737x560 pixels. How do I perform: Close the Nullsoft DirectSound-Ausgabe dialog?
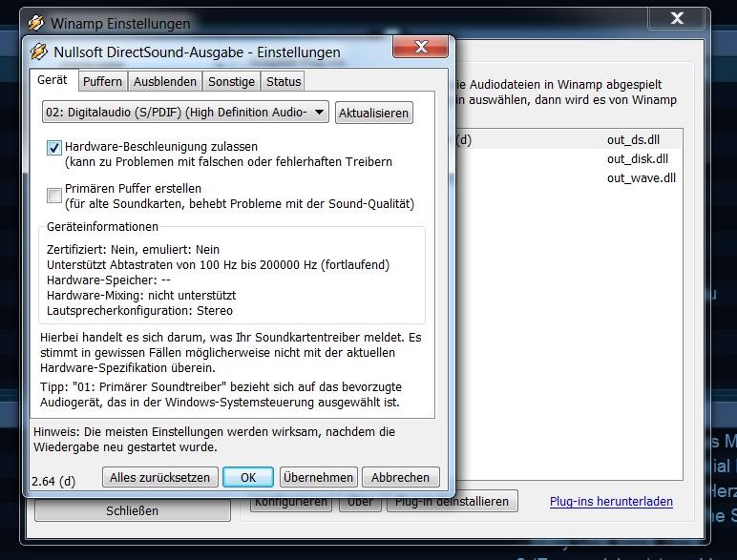(421, 47)
